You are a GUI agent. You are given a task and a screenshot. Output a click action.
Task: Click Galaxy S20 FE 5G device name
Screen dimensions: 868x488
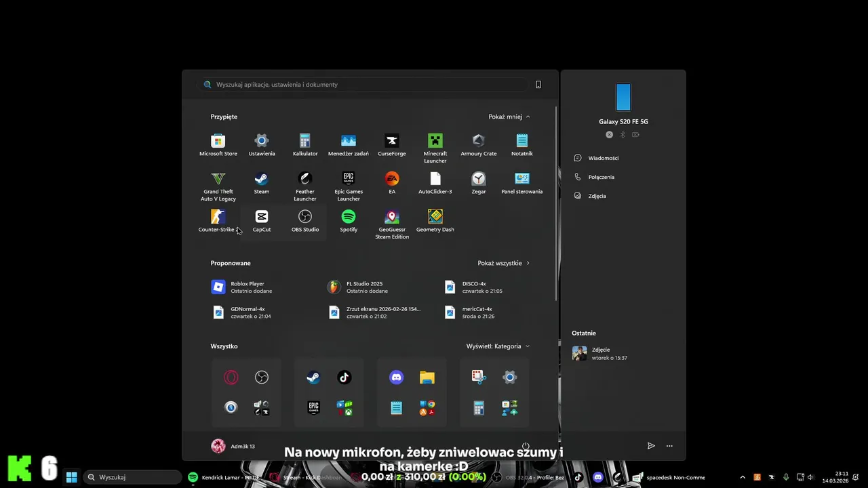click(x=623, y=122)
